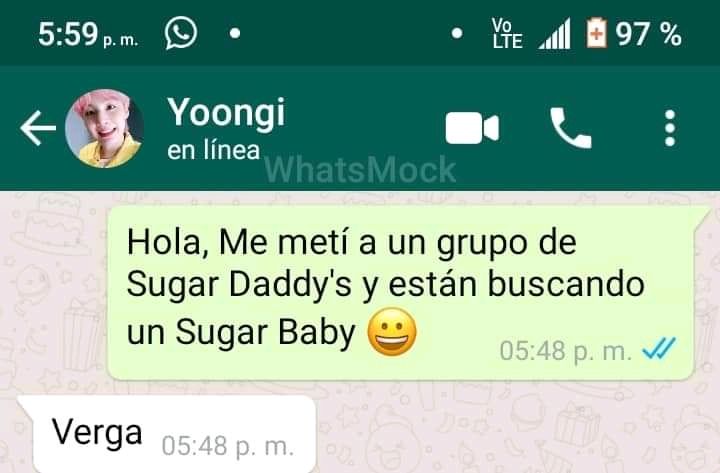The height and width of the screenshot is (473, 720).
Task: Go back using the arrow icon
Action: [38, 128]
